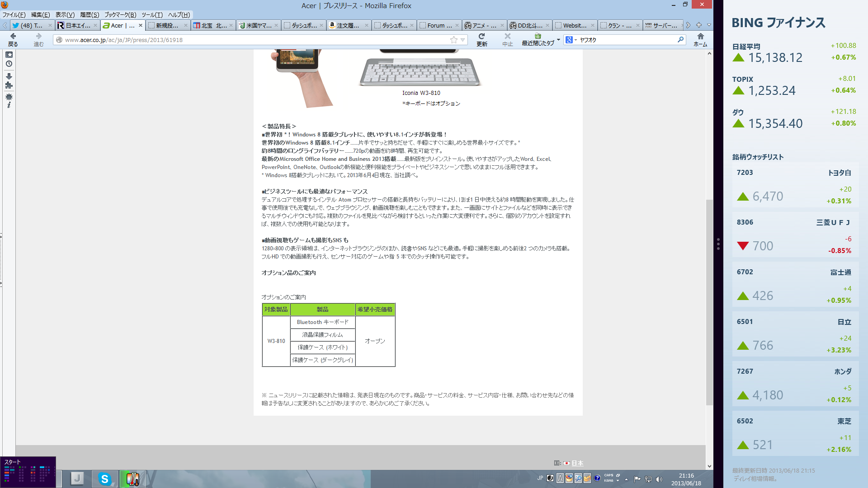Switch to the Amazon 注文履... tab
This screenshot has width=868, height=488.
[x=349, y=25]
